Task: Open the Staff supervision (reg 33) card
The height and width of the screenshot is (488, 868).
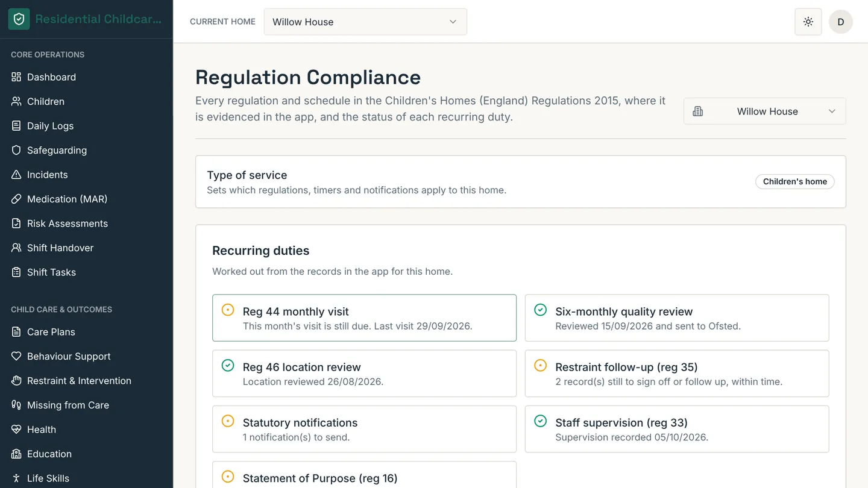Action: [x=677, y=429]
